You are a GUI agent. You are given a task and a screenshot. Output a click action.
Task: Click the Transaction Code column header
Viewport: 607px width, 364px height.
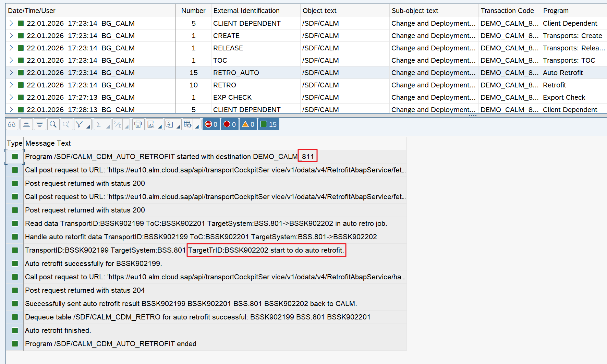[507, 11]
